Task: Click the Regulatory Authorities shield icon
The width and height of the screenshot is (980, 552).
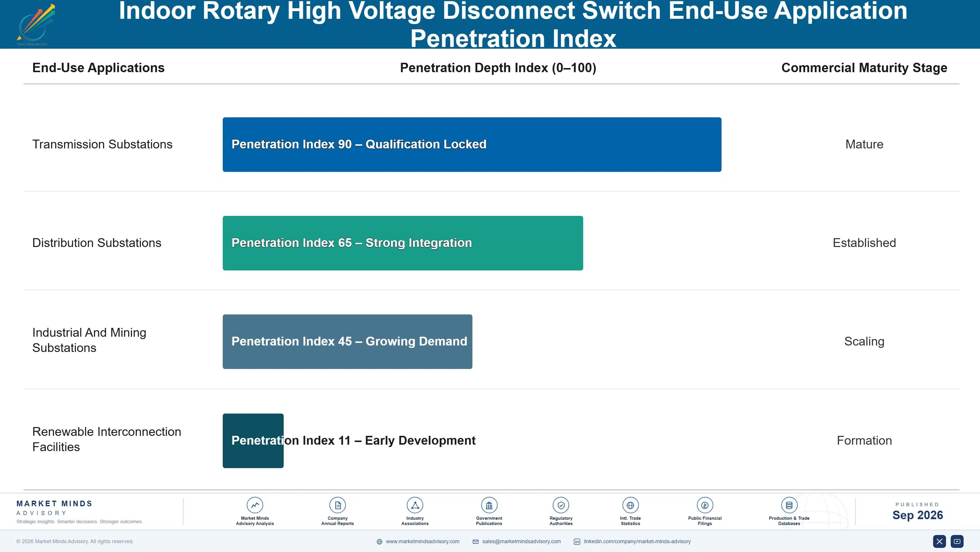Action: pyautogui.click(x=561, y=505)
